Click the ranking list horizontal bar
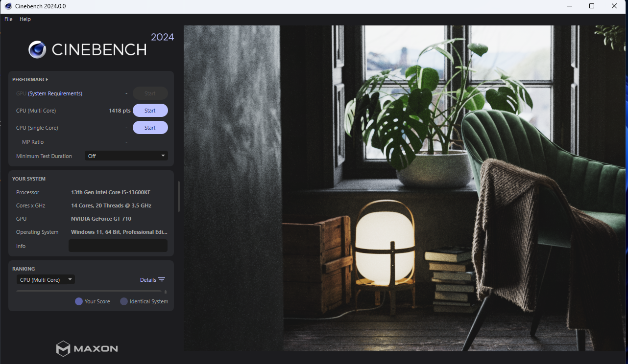Screen dimensions: 628x364 [89, 291]
